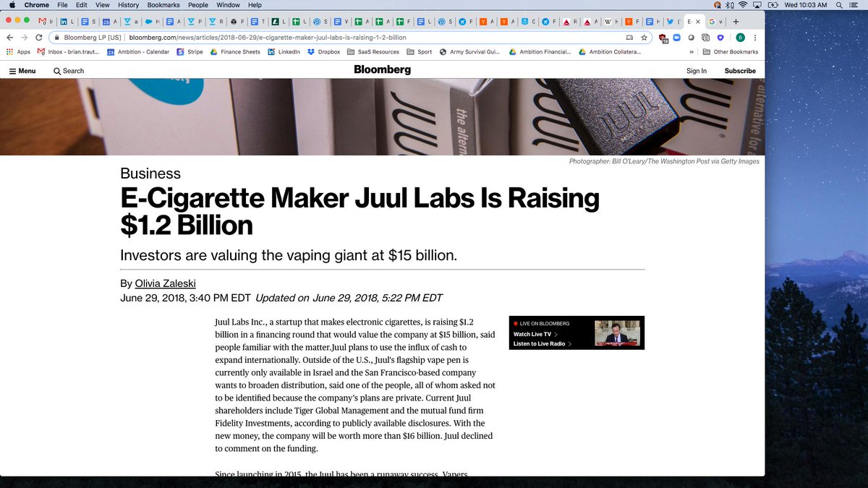Expand the Other Bookmarks folder
This screenshot has width=868, height=488.
click(730, 52)
